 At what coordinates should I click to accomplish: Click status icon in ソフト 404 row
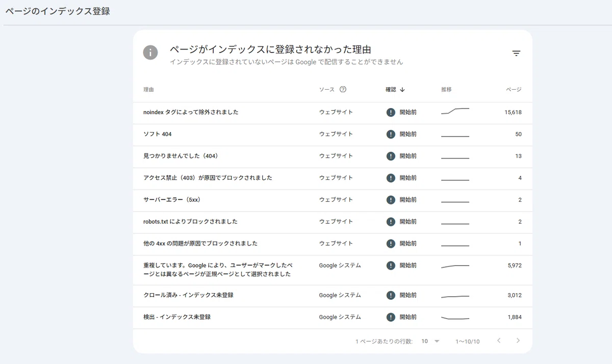(x=391, y=134)
